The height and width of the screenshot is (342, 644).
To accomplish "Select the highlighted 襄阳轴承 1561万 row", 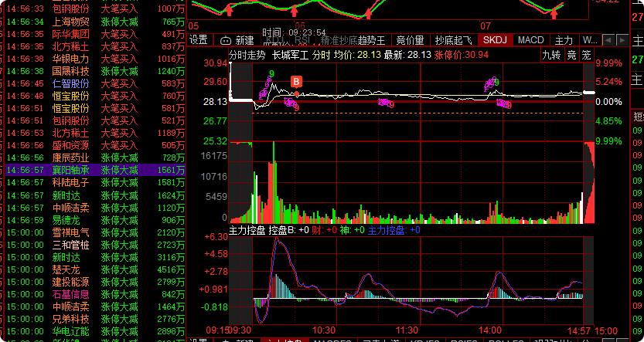I will 95,170.
